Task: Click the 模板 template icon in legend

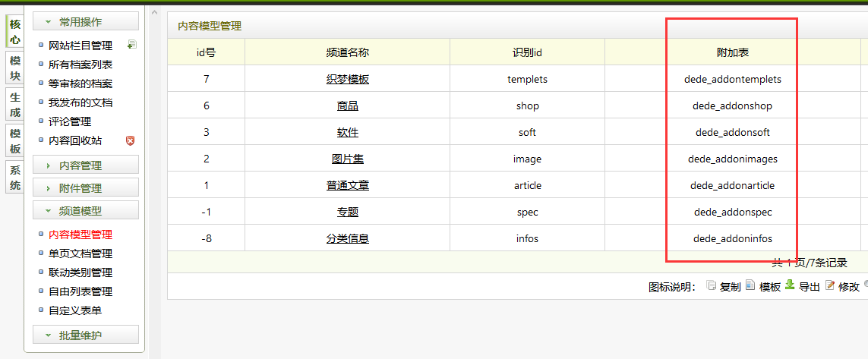Action: (750, 285)
